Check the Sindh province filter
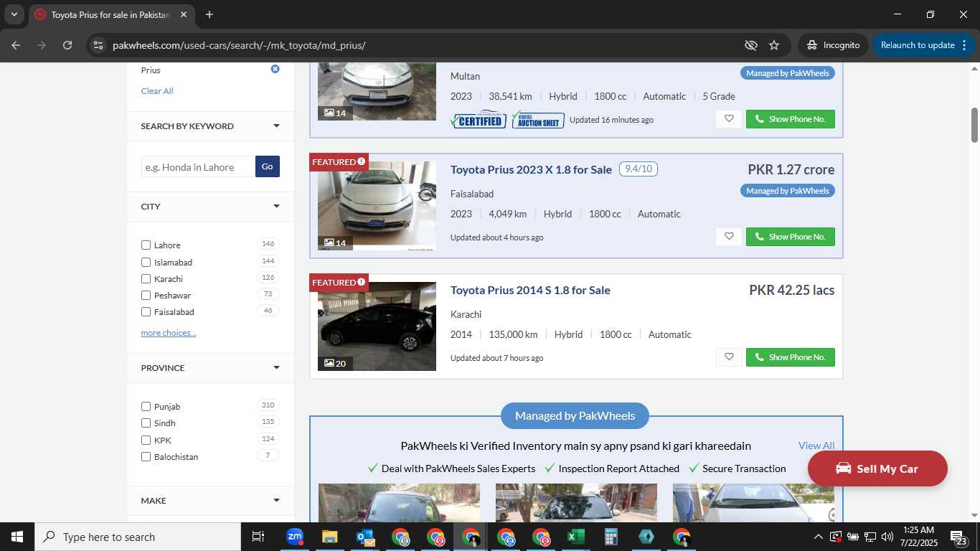The height and width of the screenshot is (551, 980). pos(146,423)
